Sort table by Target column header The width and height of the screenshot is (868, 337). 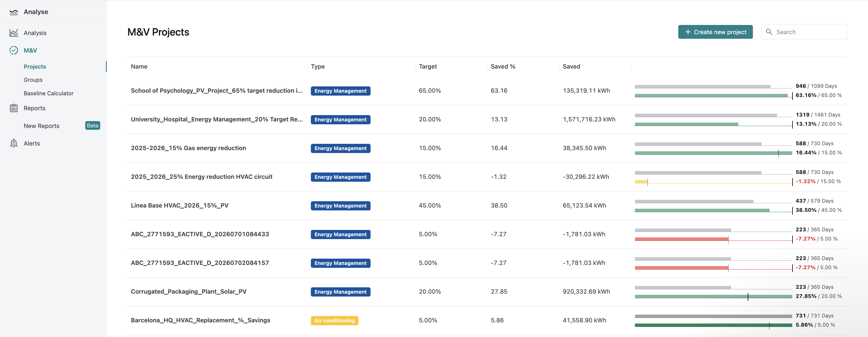click(x=428, y=66)
